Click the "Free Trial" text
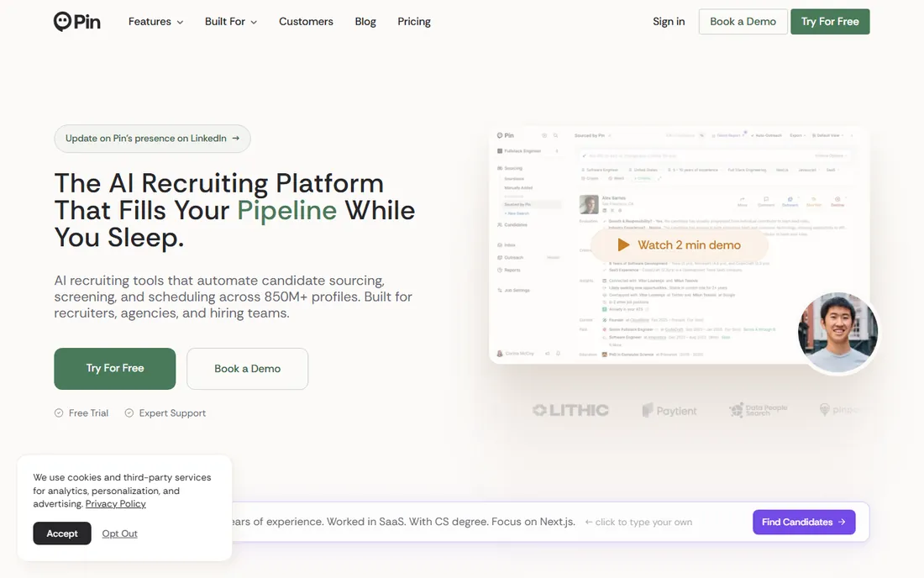 point(88,413)
